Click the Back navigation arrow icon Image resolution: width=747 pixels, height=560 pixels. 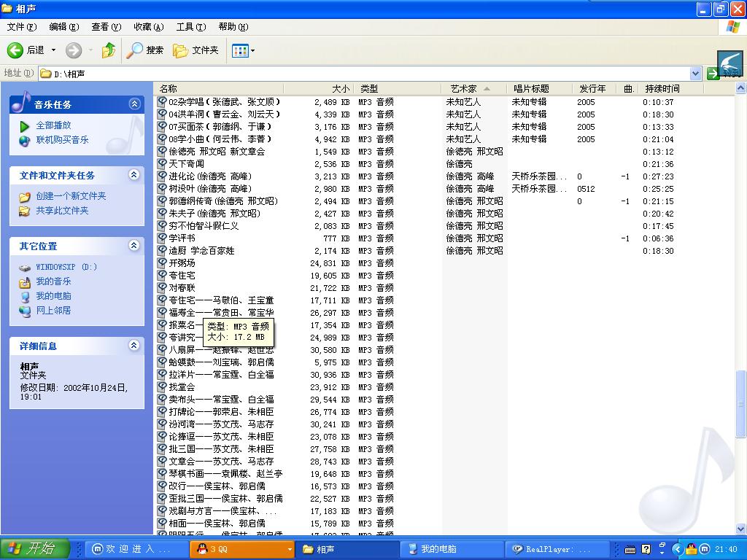pos(16,50)
